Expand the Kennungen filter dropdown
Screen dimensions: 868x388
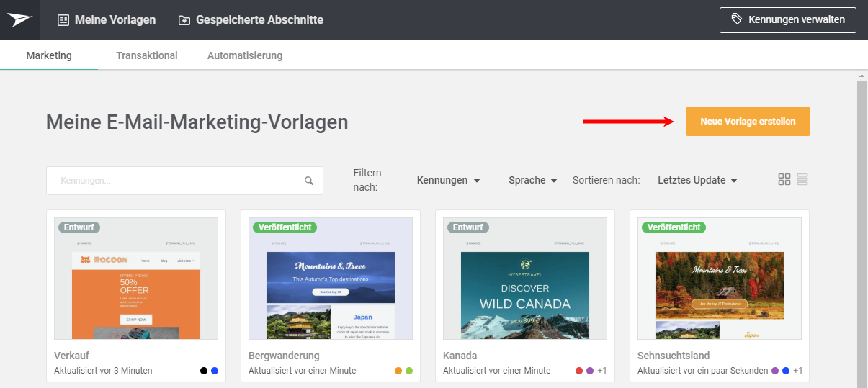pyautogui.click(x=448, y=180)
